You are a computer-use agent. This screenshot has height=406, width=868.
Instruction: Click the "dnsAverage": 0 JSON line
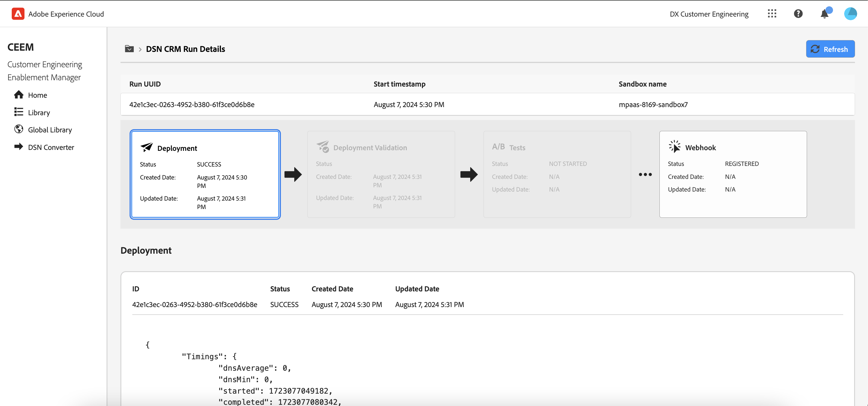pos(254,368)
